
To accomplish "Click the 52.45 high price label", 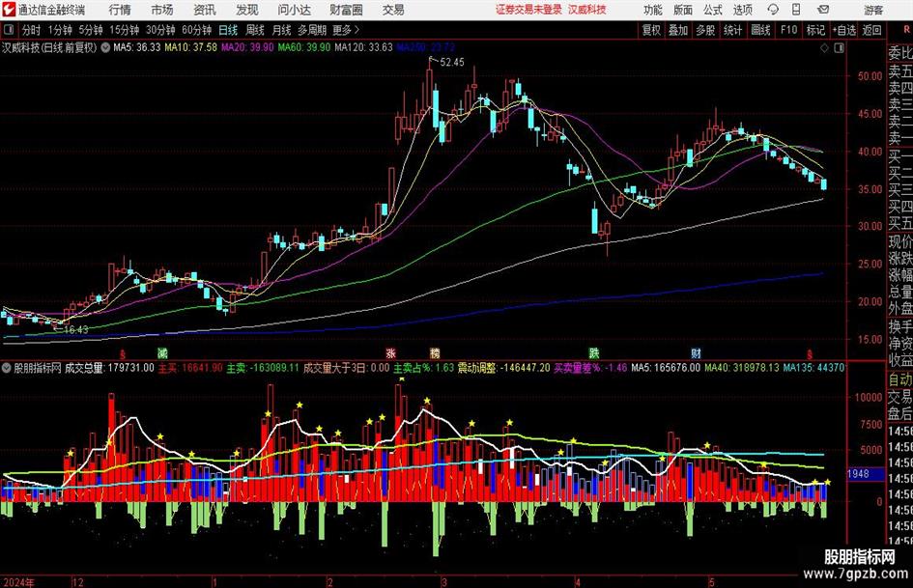I will (452, 62).
